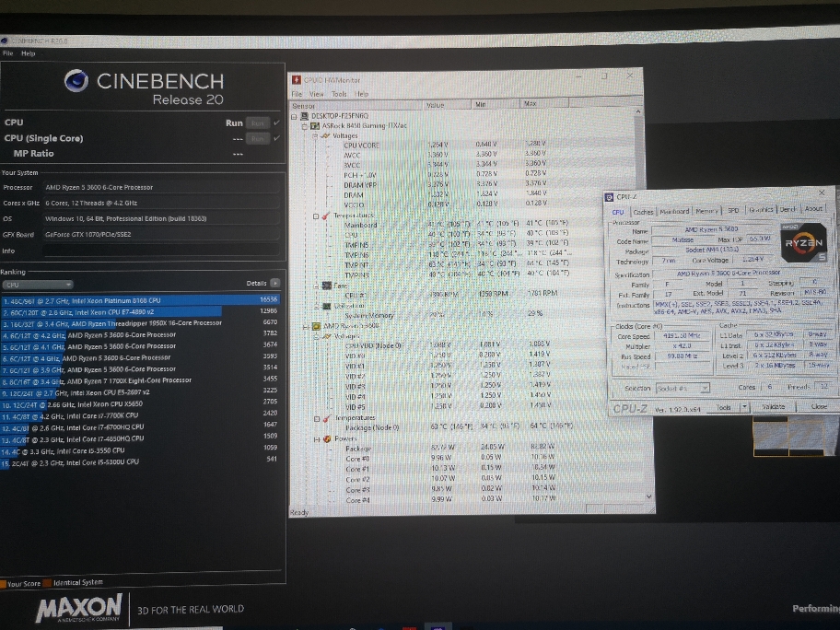This screenshot has width=840, height=630.
Task: Open the Tools dropdown arrow in CPU-Z
Action: 743,407
